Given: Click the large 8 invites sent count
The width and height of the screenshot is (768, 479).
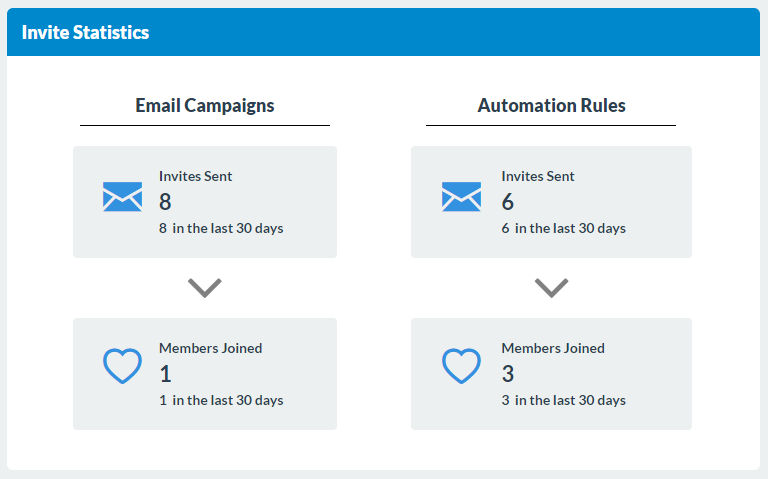Looking at the screenshot, I should pos(165,202).
